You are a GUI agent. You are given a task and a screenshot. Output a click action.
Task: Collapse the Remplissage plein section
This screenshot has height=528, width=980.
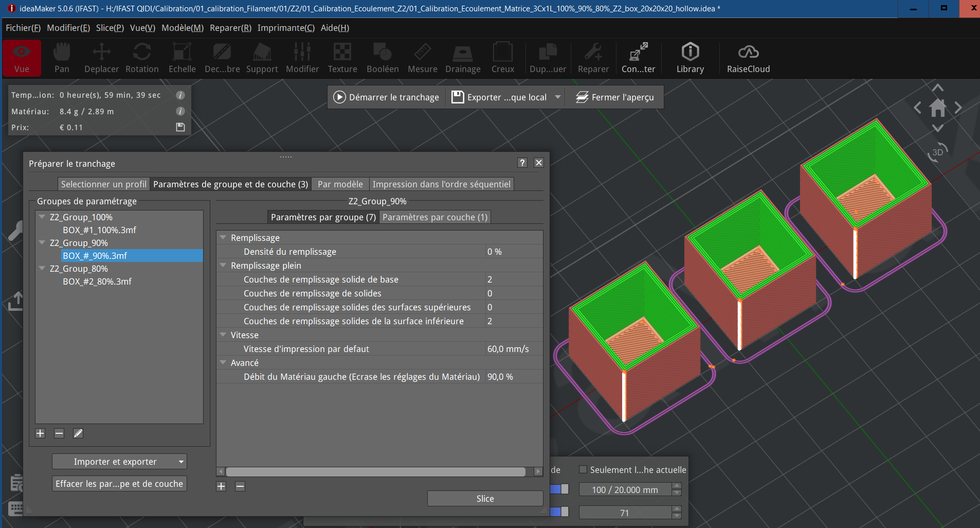click(x=223, y=266)
